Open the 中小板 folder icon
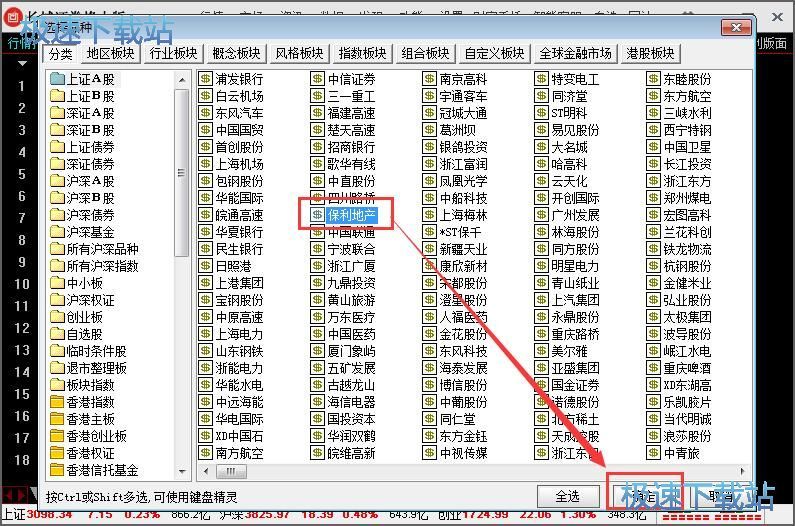This screenshot has height=526, width=795. (58, 283)
